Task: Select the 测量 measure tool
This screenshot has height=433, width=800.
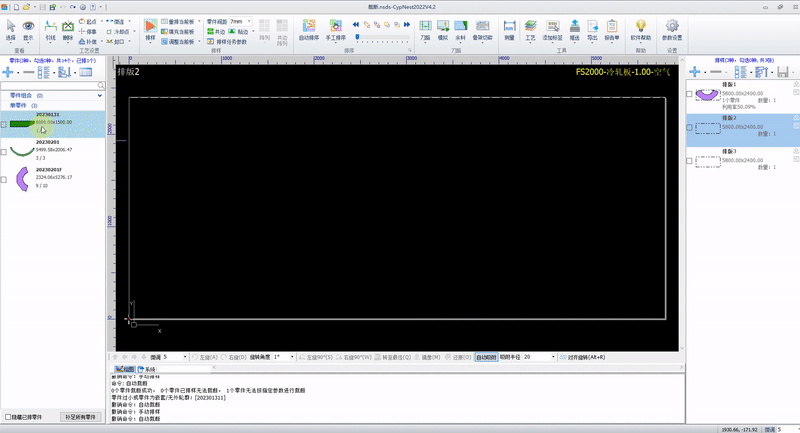Action: tap(509, 27)
